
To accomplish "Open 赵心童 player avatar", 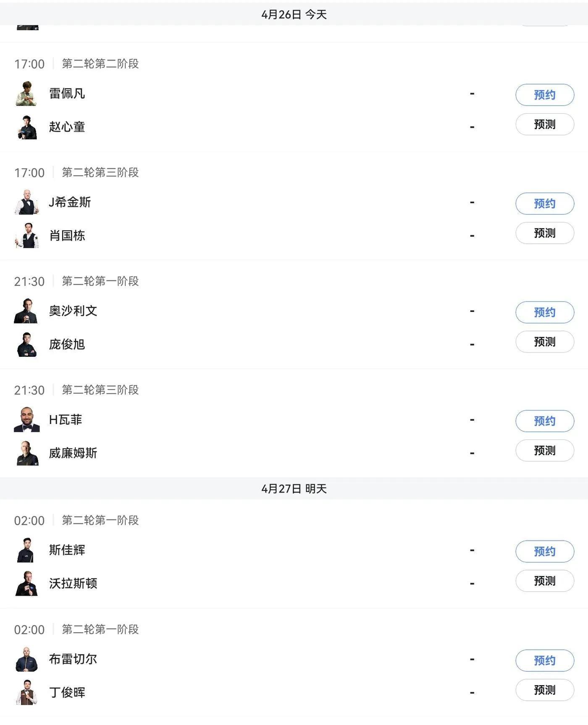I will coord(27,127).
